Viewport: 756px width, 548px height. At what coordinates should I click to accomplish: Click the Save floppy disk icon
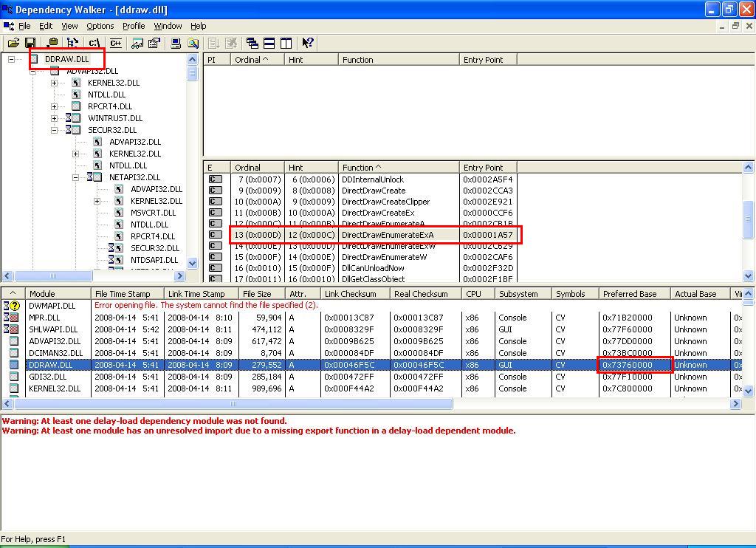coord(30,43)
